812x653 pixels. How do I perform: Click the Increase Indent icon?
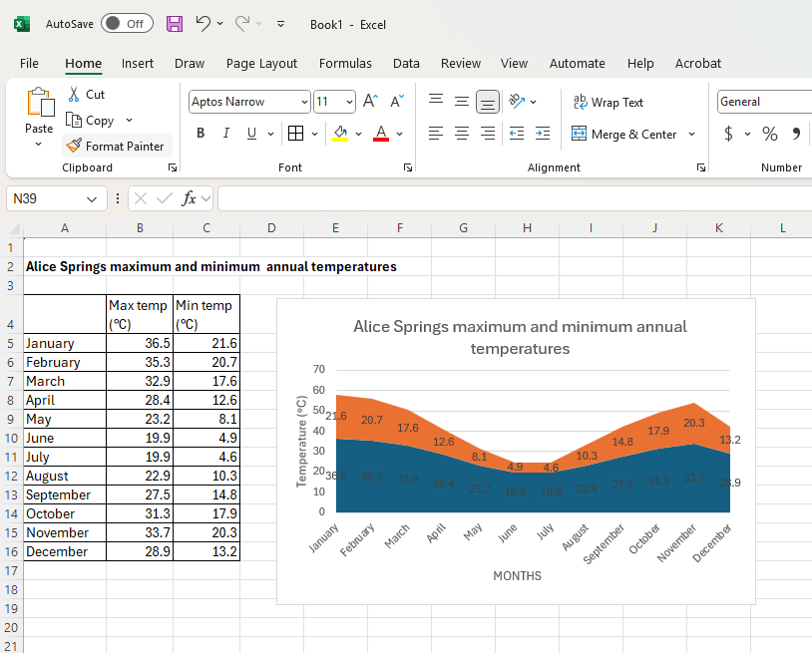click(x=542, y=134)
